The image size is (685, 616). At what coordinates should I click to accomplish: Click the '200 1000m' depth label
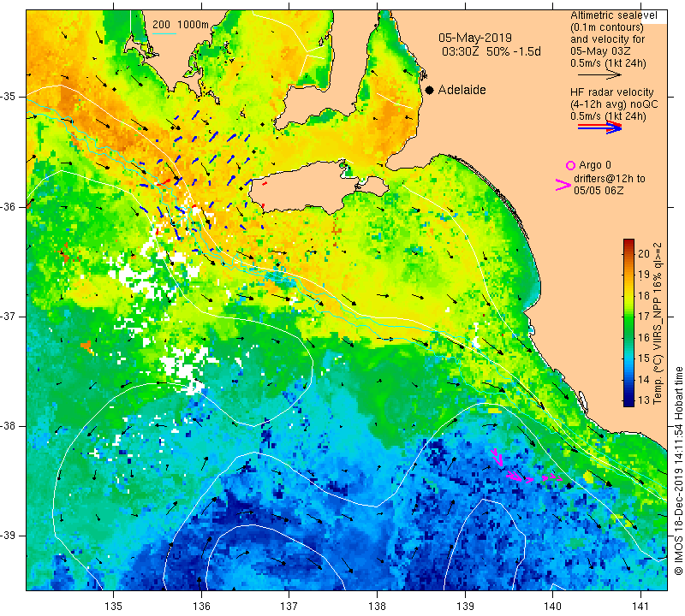(181, 25)
